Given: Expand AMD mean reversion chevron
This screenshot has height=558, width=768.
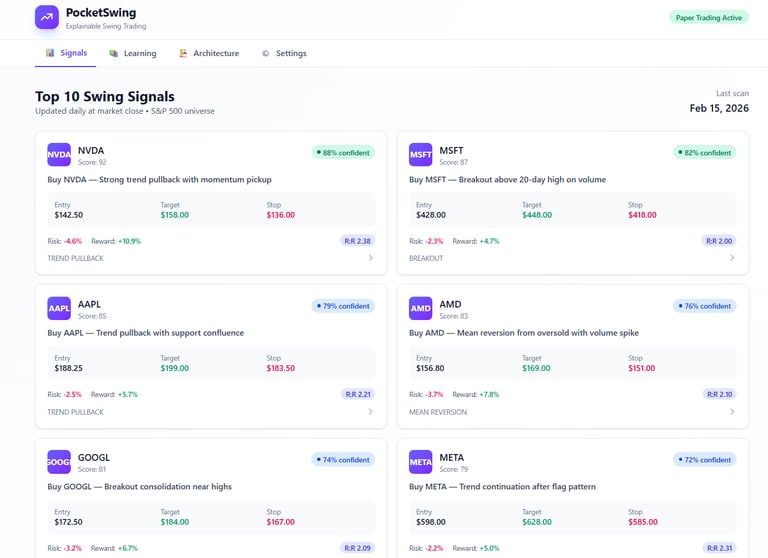Looking at the screenshot, I should point(732,412).
